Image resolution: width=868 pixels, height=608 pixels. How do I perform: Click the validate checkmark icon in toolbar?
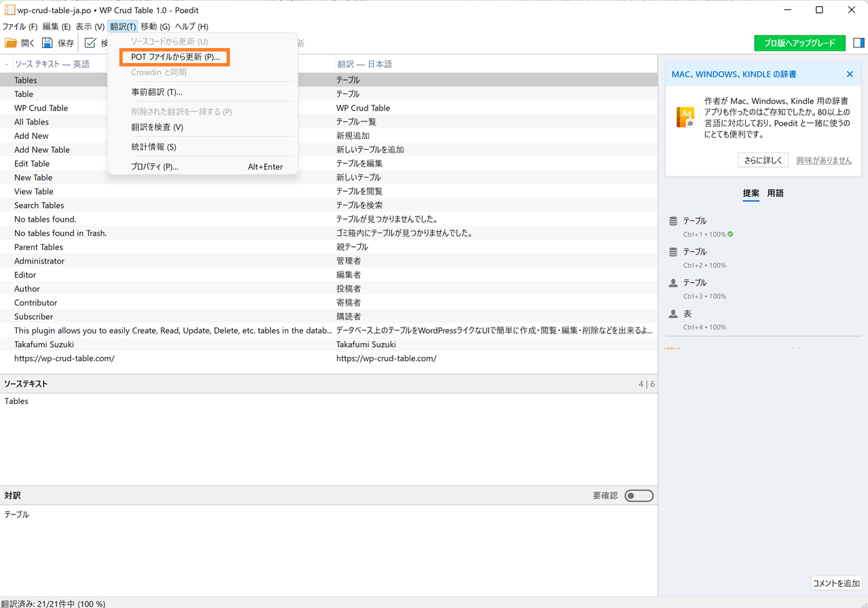(90, 43)
